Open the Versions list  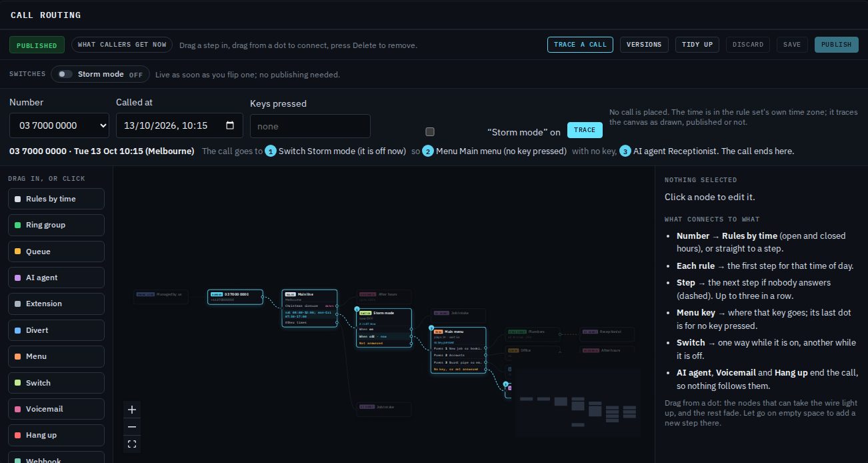(645, 45)
